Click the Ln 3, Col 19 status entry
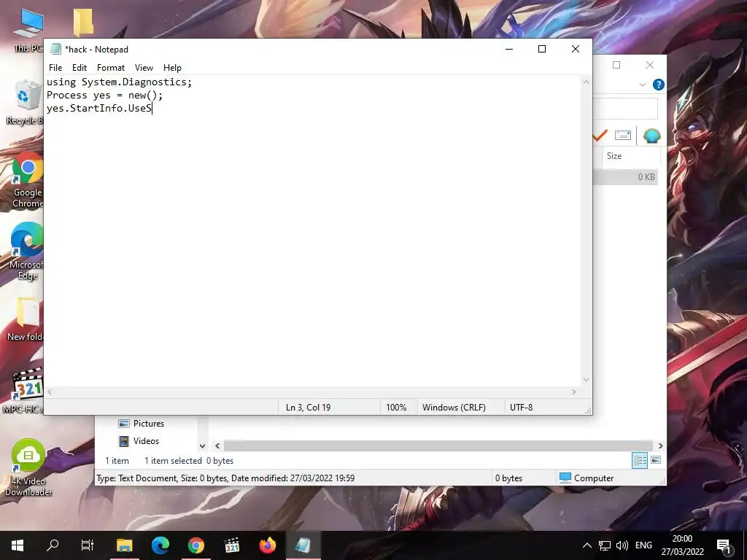Screen dimensions: 747x560 (x=309, y=408)
